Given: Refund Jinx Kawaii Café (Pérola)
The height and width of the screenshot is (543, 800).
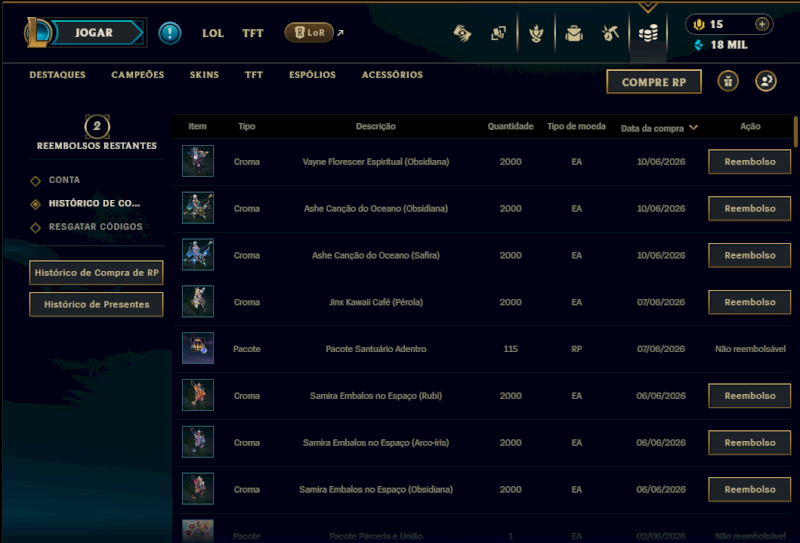Looking at the screenshot, I should coord(749,302).
